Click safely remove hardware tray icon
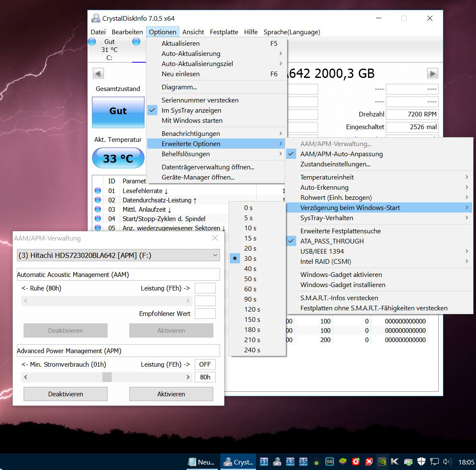The image size is (476, 470). point(408,462)
